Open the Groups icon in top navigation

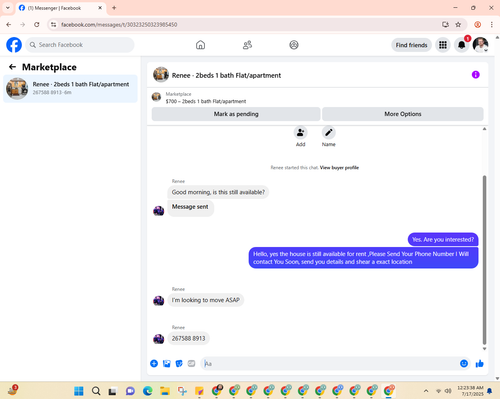tap(294, 45)
